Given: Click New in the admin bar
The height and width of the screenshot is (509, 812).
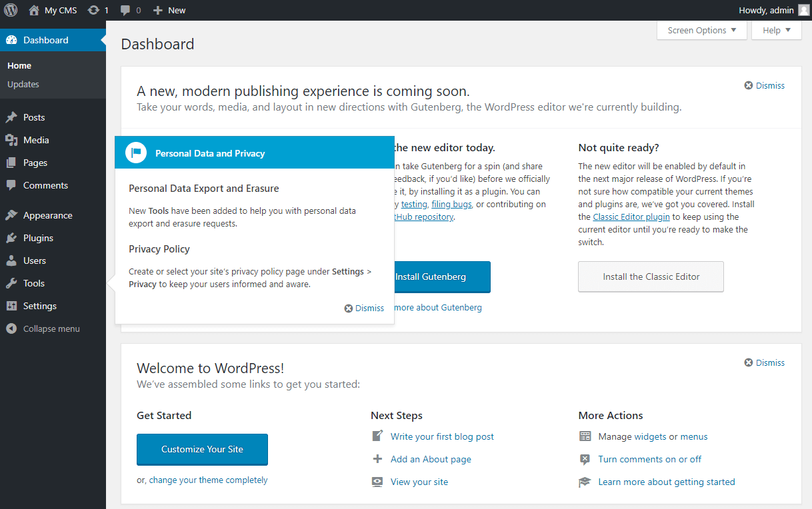Looking at the screenshot, I should coord(177,10).
